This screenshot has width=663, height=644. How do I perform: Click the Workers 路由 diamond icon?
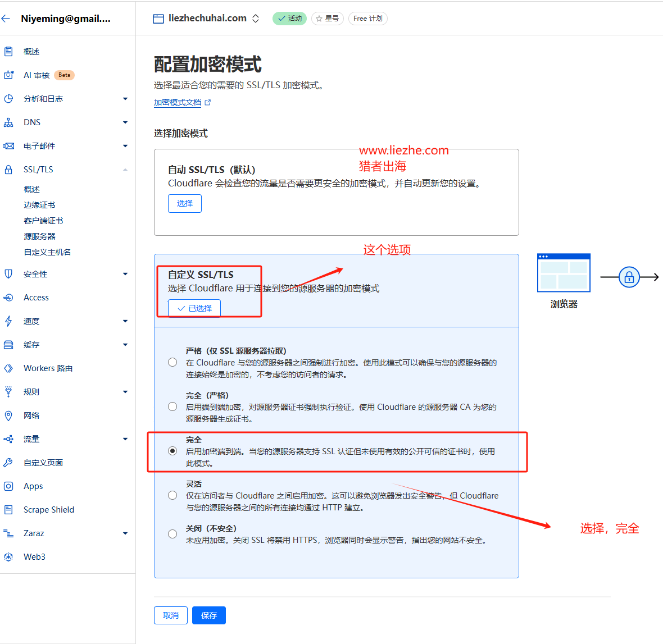point(8,368)
